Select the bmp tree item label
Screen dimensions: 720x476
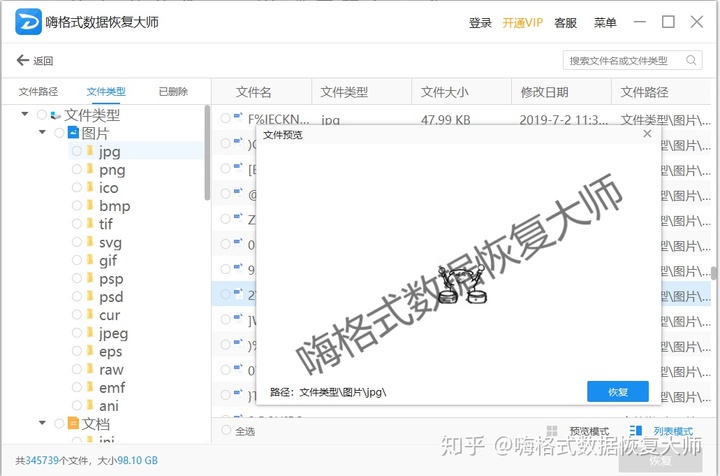point(114,206)
